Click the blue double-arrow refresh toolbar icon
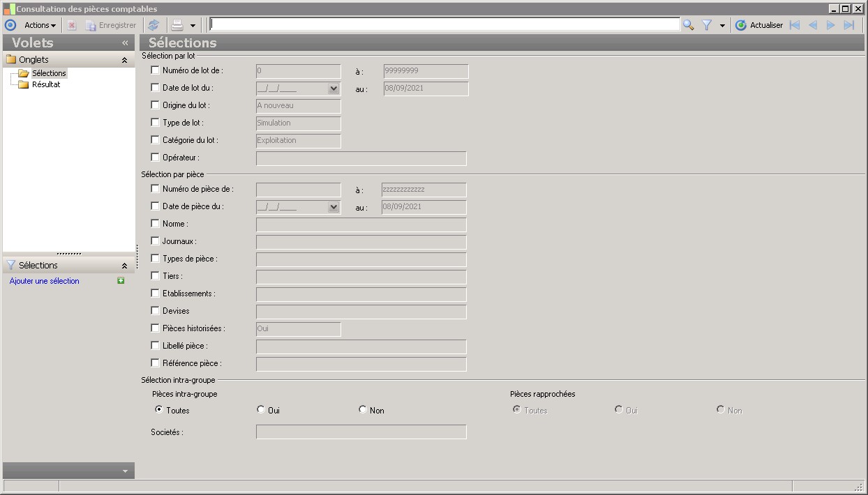868x495 pixels. (x=154, y=25)
